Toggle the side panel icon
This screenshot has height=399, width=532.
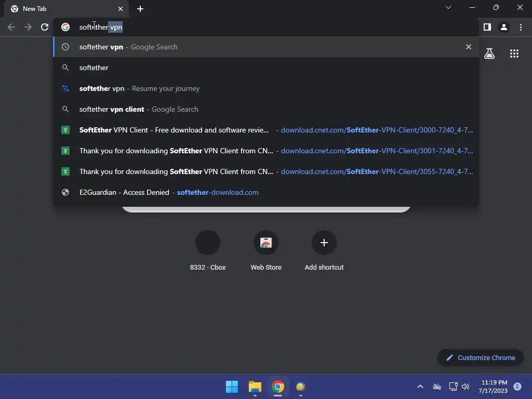[487, 27]
